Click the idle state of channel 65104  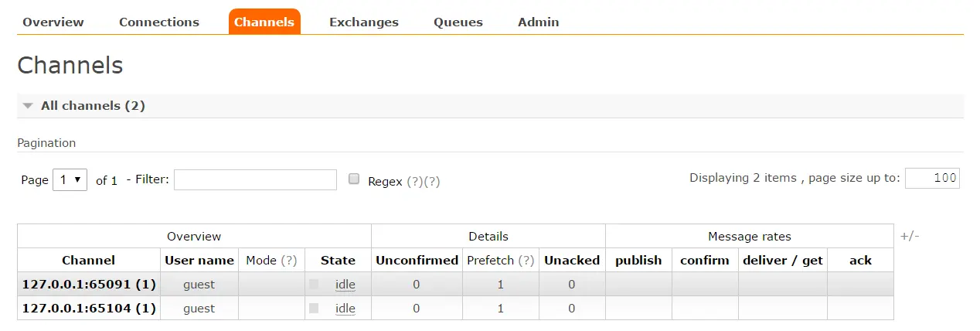click(x=345, y=309)
